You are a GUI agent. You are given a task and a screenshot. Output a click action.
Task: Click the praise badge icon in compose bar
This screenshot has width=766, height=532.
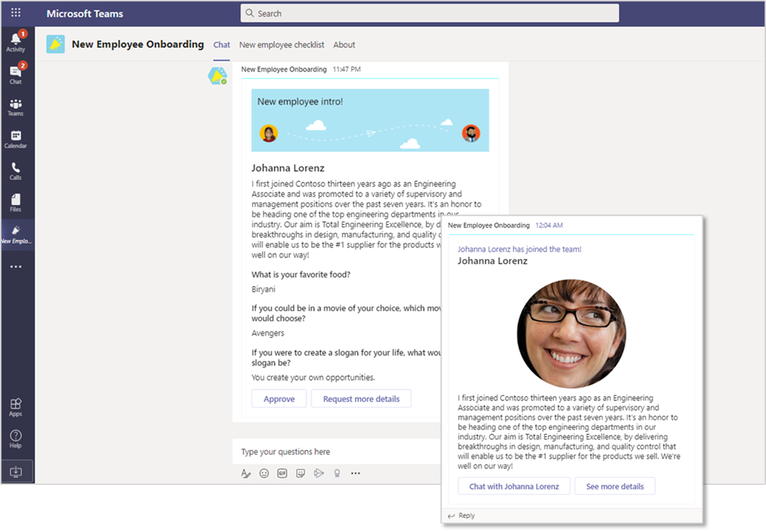click(337, 473)
